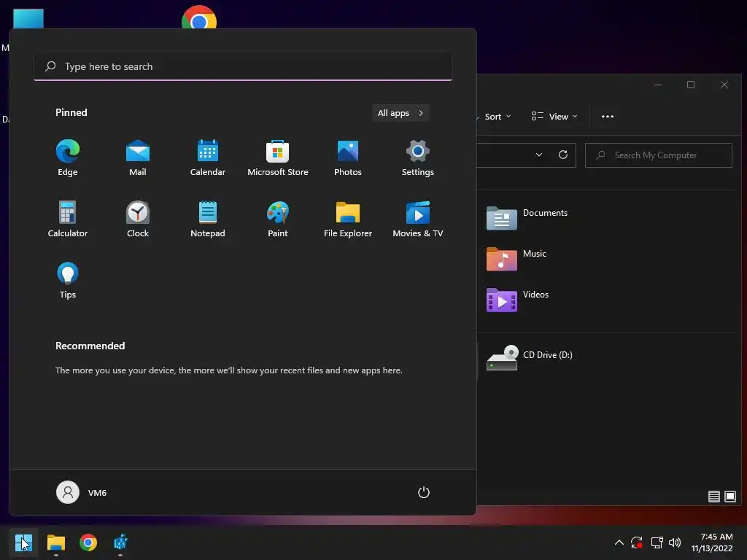Viewport: 747px width, 560px height.
Task: Open network status tray icon
Action: [657, 542]
